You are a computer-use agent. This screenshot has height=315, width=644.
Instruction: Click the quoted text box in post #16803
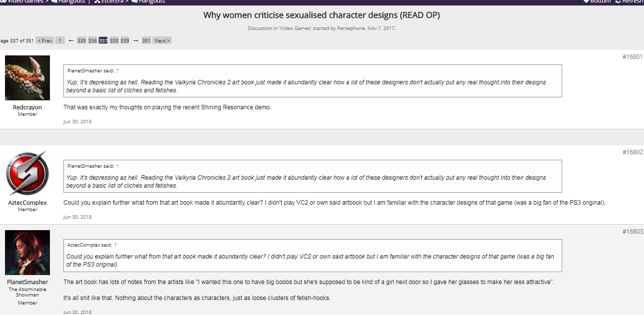pos(313,256)
